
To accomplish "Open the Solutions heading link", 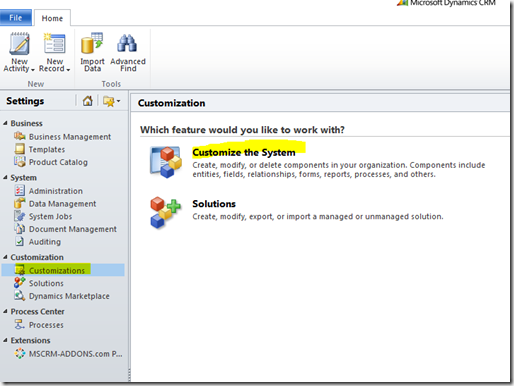I will click(x=214, y=204).
